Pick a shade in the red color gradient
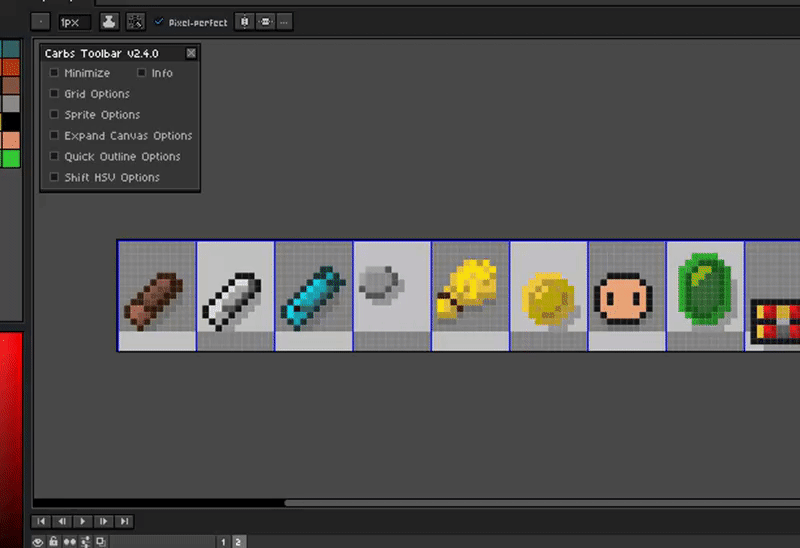 click(11, 440)
